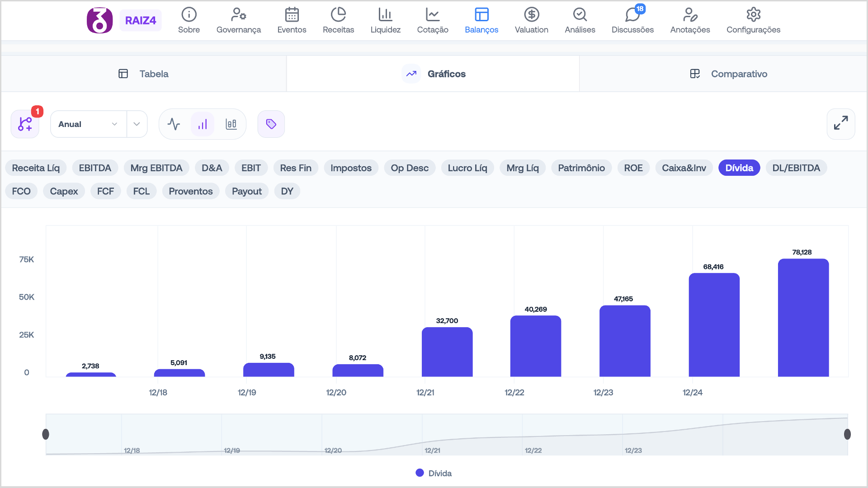The width and height of the screenshot is (868, 488).
Task: Open the Eventos calendar icon
Action: point(292,15)
